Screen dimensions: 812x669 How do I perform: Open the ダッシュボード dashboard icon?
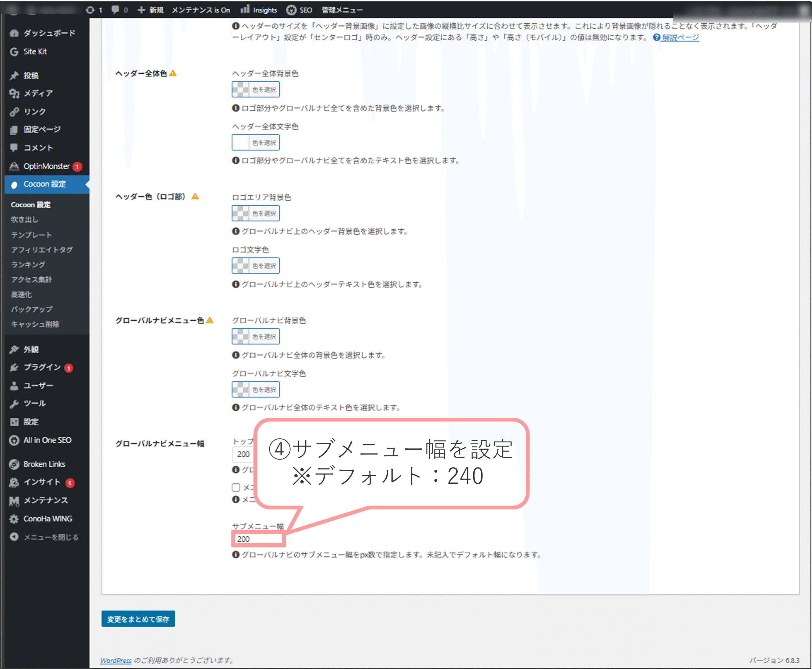click(x=14, y=33)
